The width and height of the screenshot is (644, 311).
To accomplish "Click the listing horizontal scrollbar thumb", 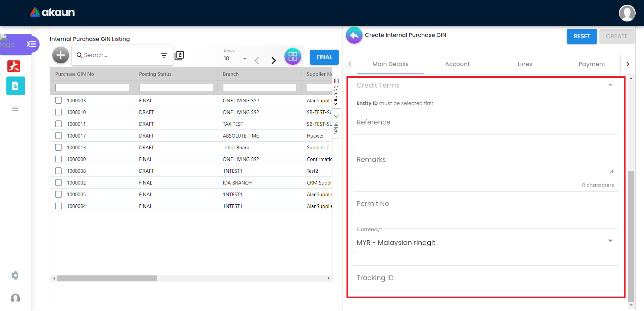I will point(107,278).
